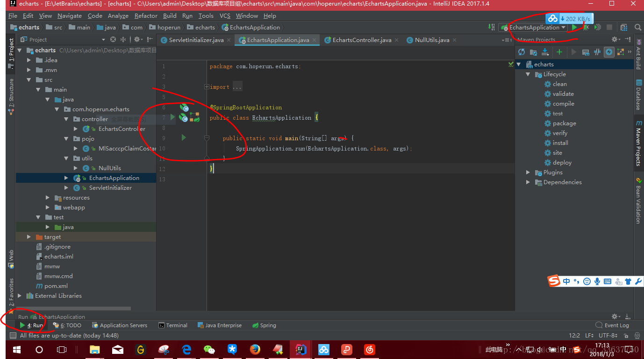Add Maven project with plus icon
Image resolution: width=644 pixels, height=359 pixels.
(x=559, y=52)
